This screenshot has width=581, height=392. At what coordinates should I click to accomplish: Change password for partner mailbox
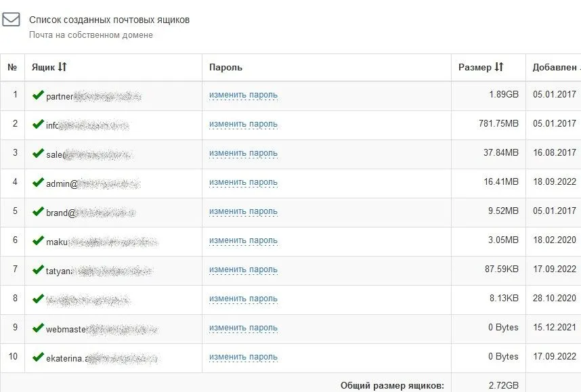pyautogui.click(x=243, y=95)
